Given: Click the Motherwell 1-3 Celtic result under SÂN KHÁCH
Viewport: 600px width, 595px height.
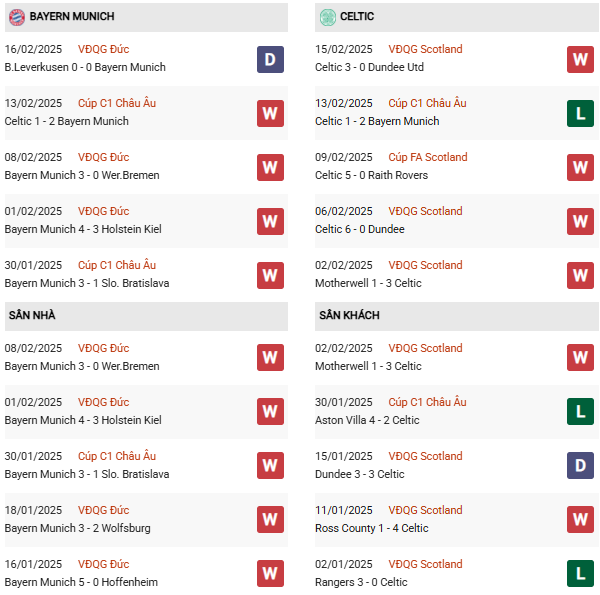Looking at the screenshot, I should [x=368, y=366].
